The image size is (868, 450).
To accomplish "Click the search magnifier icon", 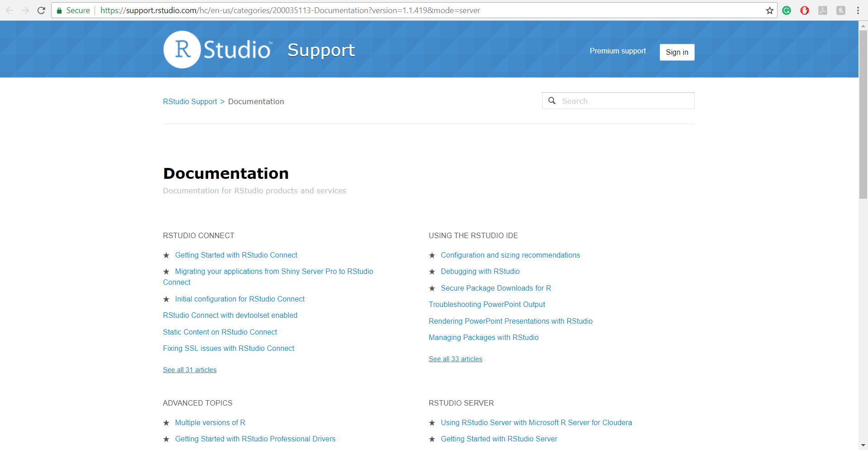I will pyautogui.click(x=552, y=101).
